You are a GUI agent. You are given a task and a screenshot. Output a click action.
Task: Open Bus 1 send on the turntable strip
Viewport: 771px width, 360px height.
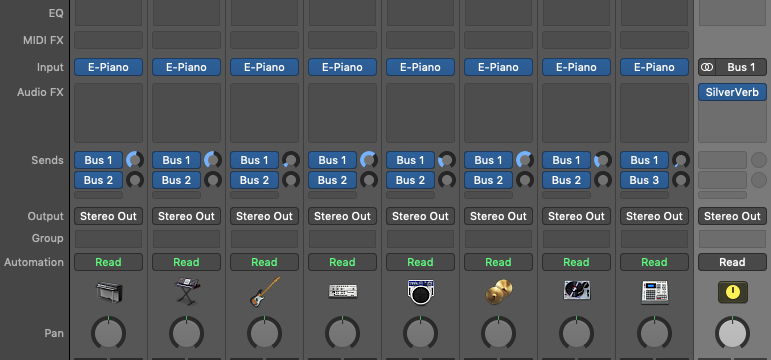[566, 160]
